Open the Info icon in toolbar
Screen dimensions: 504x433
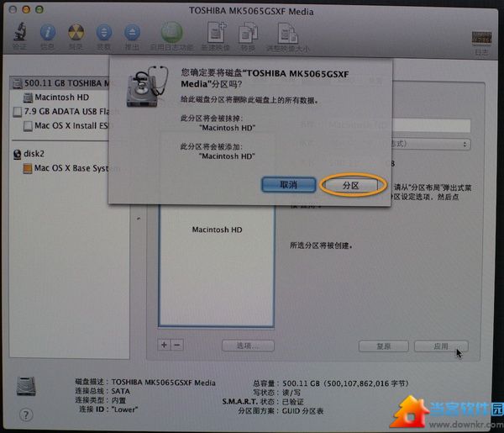point(48,33)
